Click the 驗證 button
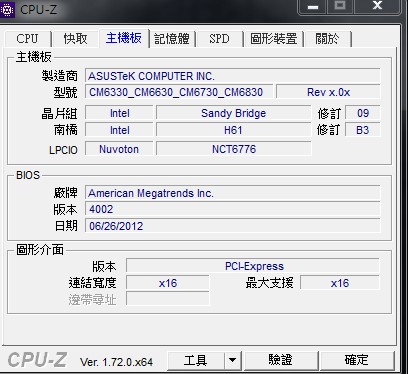The height and width of the screenshot is (374, 408). pyautogui.click(x=281, y=360)
